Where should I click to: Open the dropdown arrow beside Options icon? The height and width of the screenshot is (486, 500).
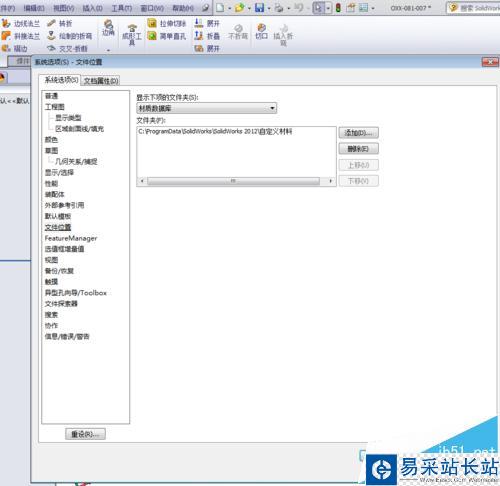(373, 8)
